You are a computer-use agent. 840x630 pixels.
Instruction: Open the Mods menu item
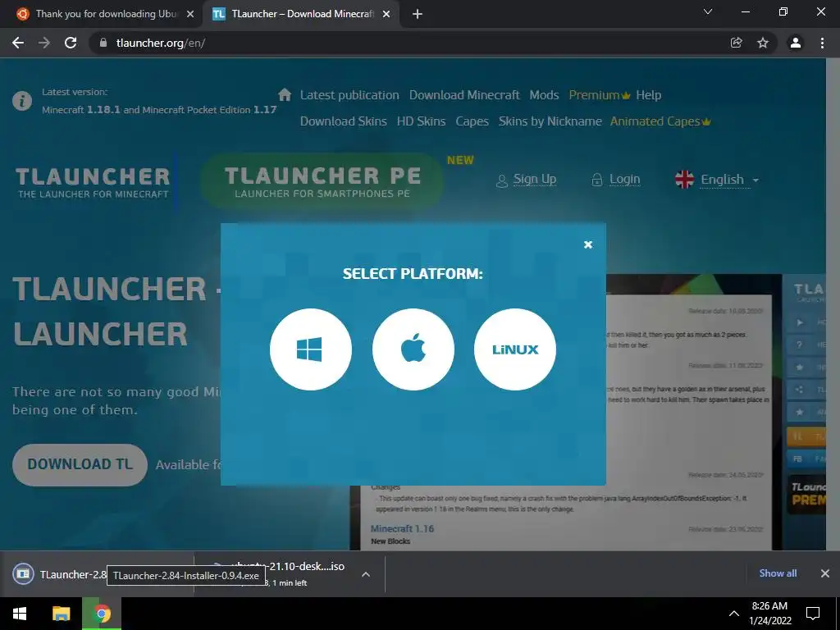[544, 95]
